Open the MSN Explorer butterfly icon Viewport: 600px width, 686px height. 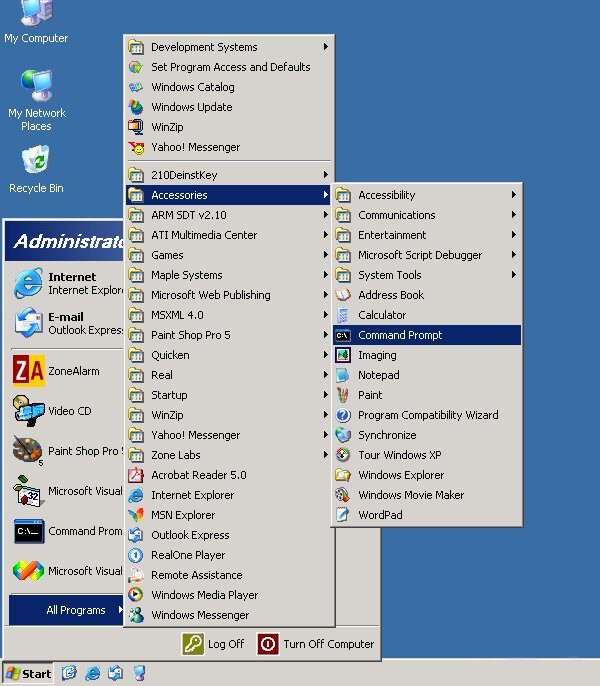click(136, 515)
